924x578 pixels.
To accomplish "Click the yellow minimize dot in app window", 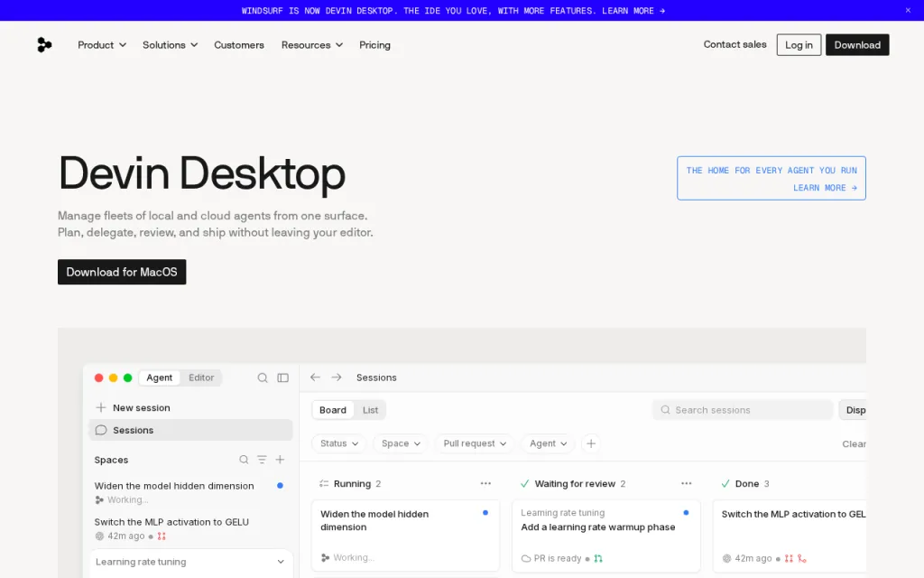I will point(113,378).
